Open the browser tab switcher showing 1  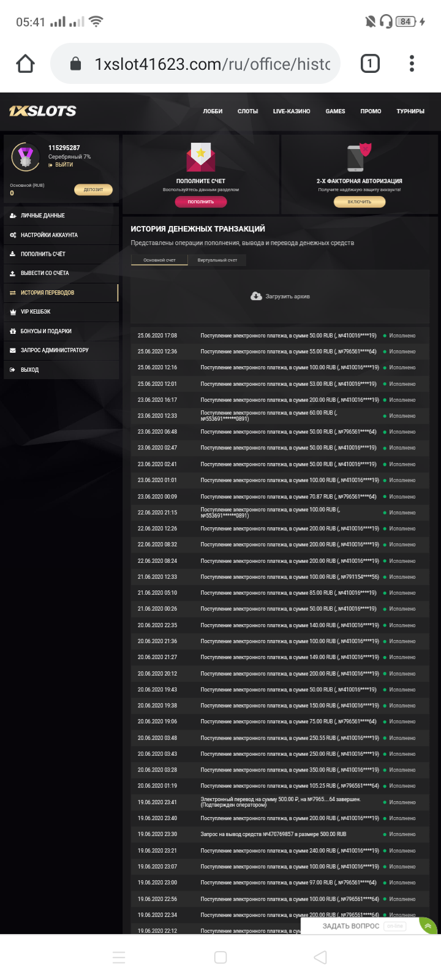pyautogui.click(x=370, y=64)
